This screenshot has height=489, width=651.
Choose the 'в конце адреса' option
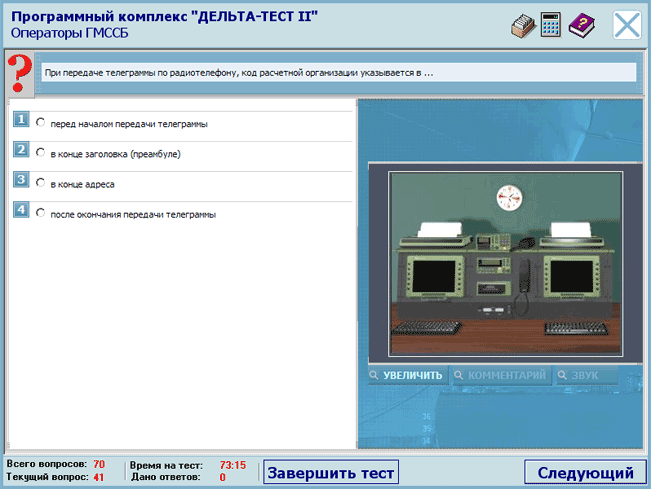[x=40, y=182]
